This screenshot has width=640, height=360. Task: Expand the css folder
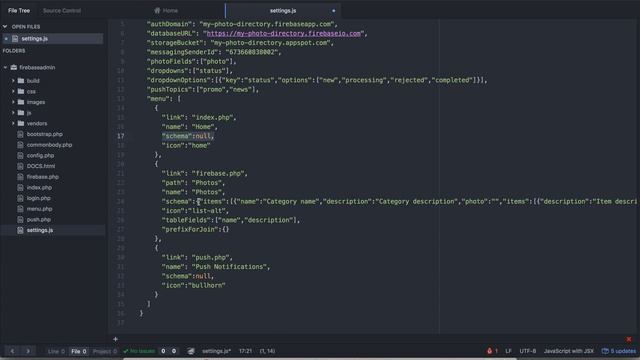tap(13, 91)
